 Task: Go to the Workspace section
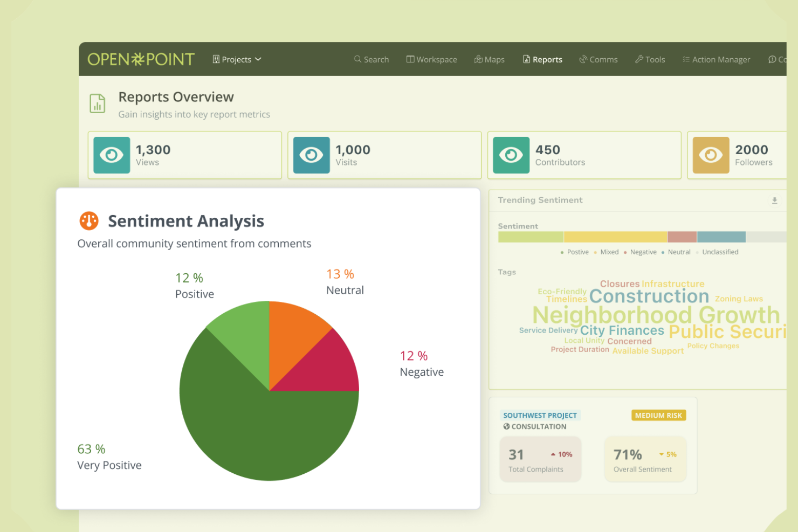coord(431,59)
